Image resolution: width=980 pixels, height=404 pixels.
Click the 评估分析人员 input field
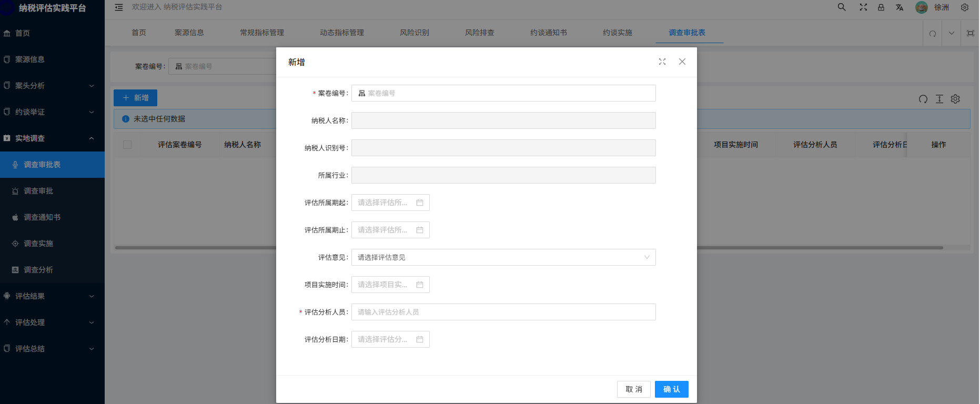pyautogui.click(x=503, y=312)
